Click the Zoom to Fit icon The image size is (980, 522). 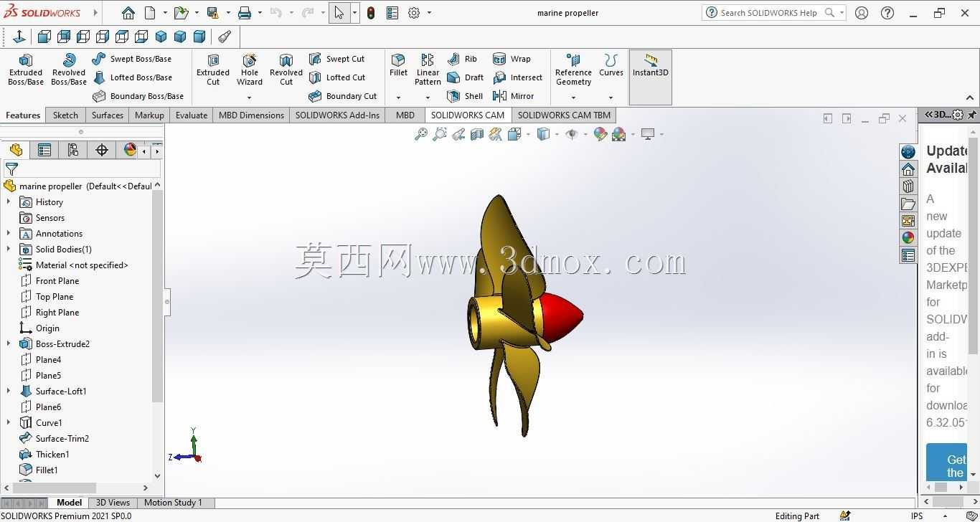pos(421,134)
